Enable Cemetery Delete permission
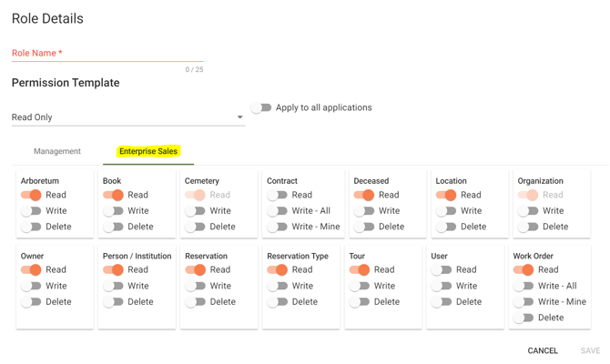The image size is (610, 364). coord(195,227)
